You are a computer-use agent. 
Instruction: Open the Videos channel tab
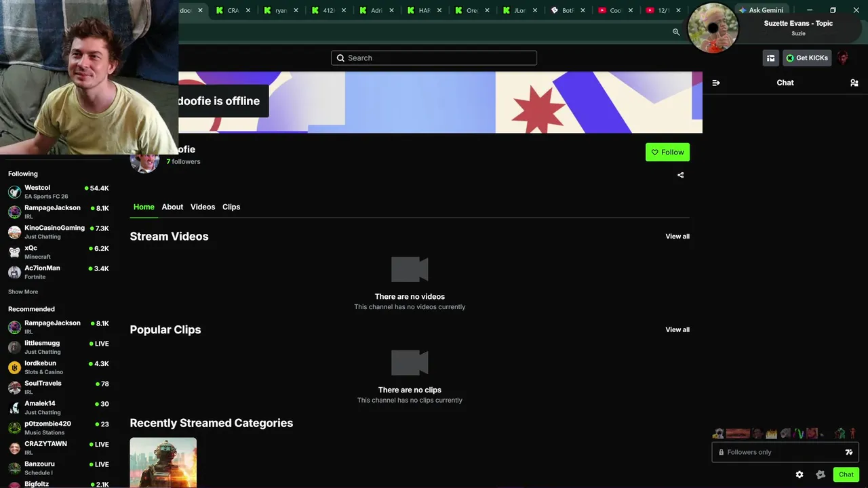(x=203, y=207)
